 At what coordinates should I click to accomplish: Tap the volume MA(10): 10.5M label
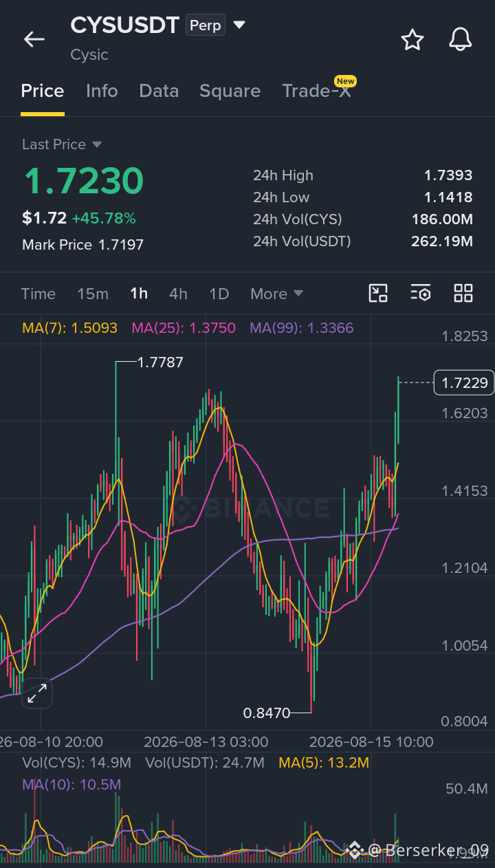[71, 784]
